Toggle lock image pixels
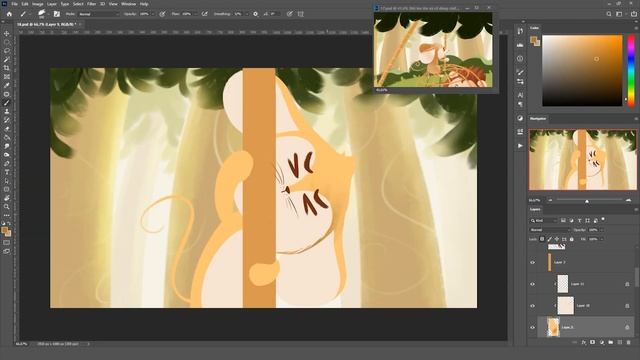The height and width of the screenshot is (360, 640). coord(549,239)
